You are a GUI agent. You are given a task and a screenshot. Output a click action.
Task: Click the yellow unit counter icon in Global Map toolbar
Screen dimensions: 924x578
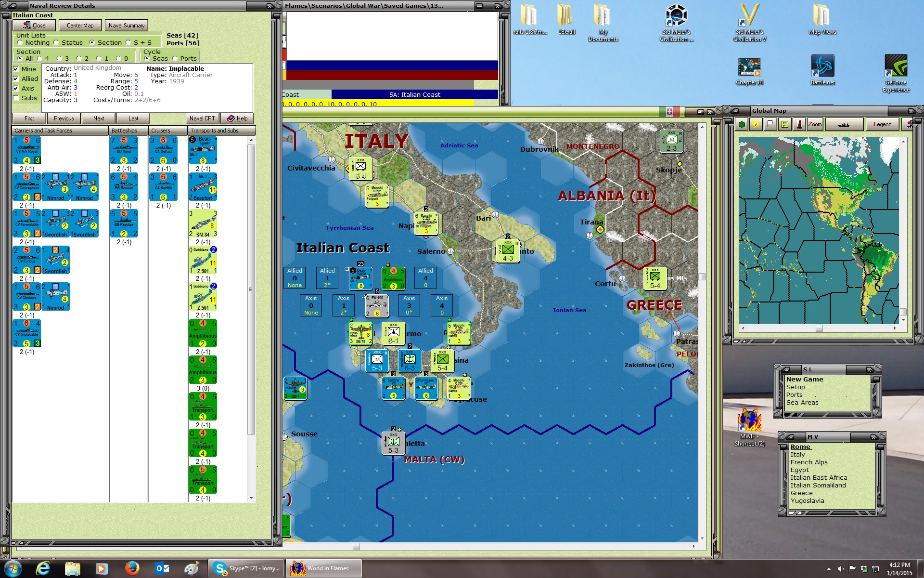pyautogui.click(x=785, y=124)
